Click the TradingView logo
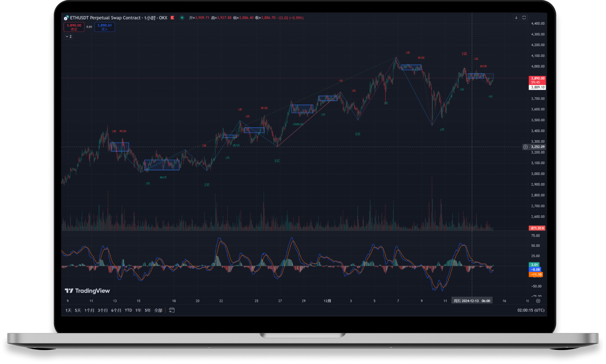This screenshot has width=606, height=364. pyautogui.click(x=87, y=291)
